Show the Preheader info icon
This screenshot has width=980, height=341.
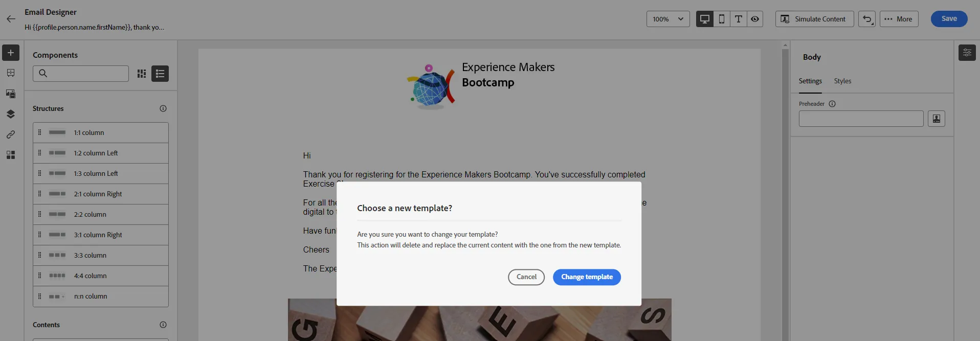[832, 104]
